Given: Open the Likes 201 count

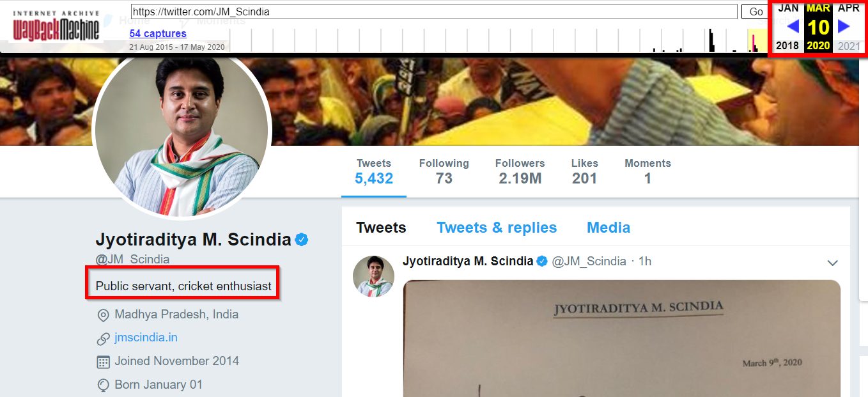Looking at the screenshot, I should 584,172.
